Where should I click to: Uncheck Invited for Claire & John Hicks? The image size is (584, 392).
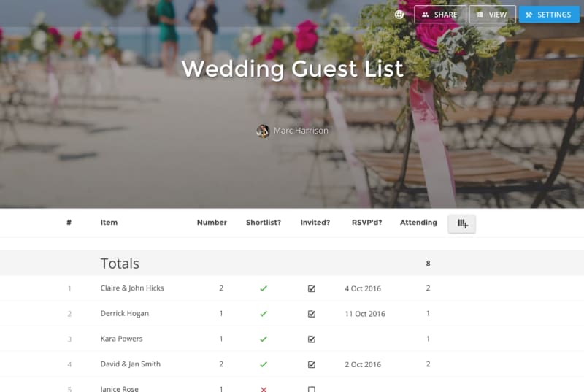(312, 288)
